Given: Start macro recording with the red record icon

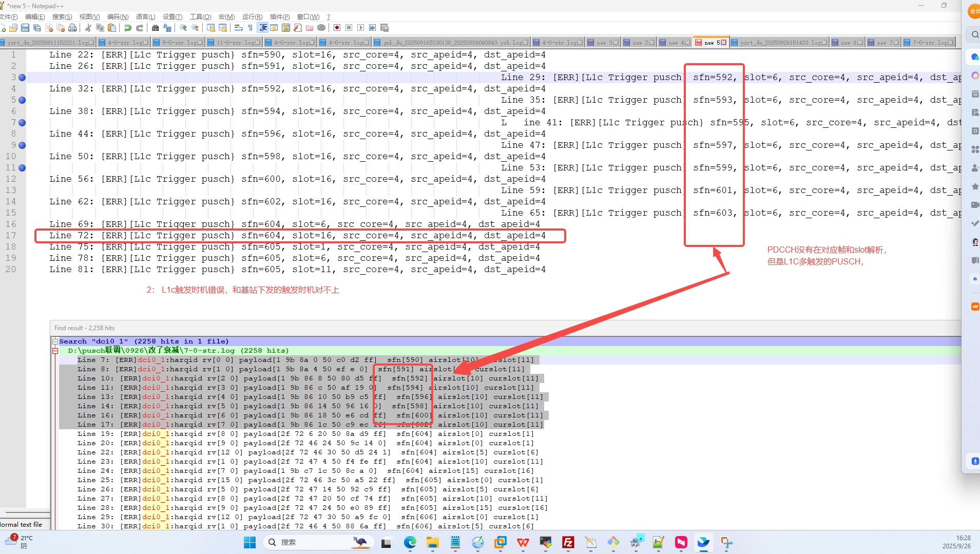Looking at the screenshot, I should (337, 28).
